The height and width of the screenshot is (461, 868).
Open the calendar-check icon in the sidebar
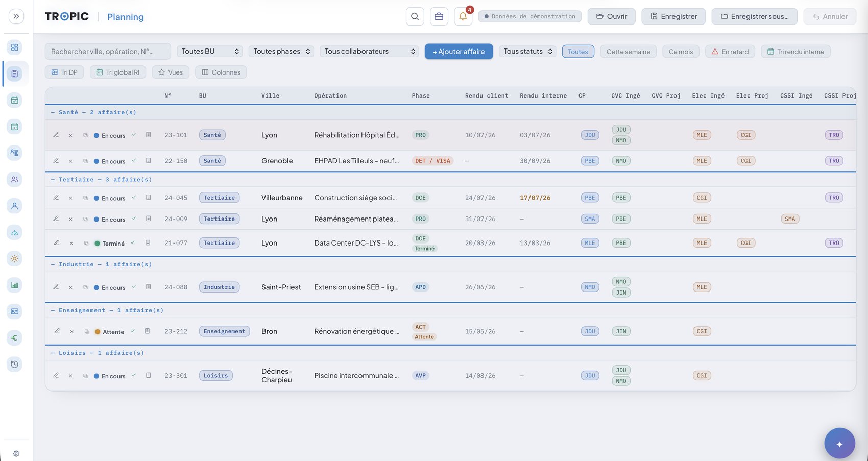coord(15,100)
